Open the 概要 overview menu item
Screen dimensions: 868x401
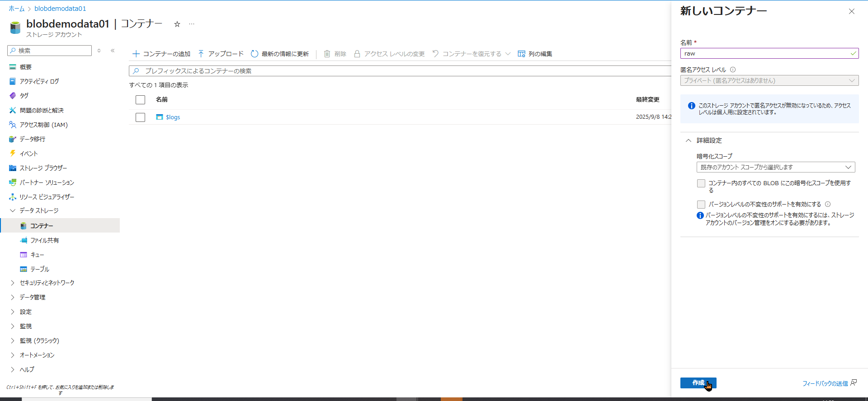[25, 67]
